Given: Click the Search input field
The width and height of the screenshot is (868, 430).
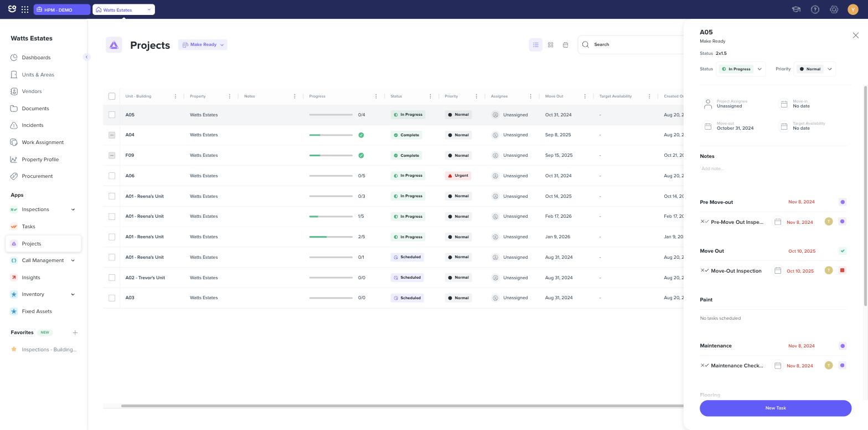Looking at the screenshot, I should (x=631, y=45).
